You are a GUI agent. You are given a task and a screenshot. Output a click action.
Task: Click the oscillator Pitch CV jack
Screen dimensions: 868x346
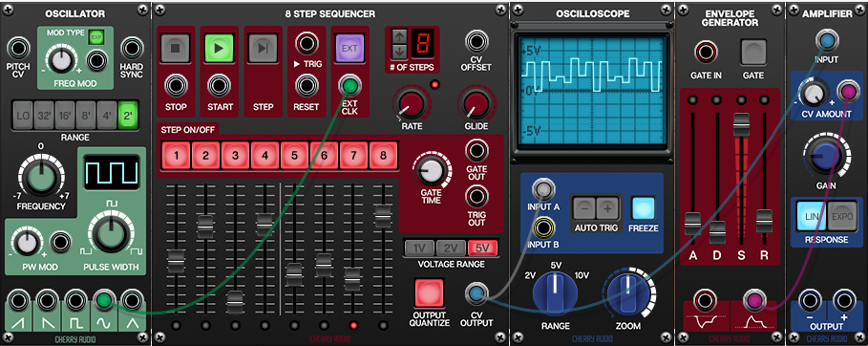pos(18,49)
